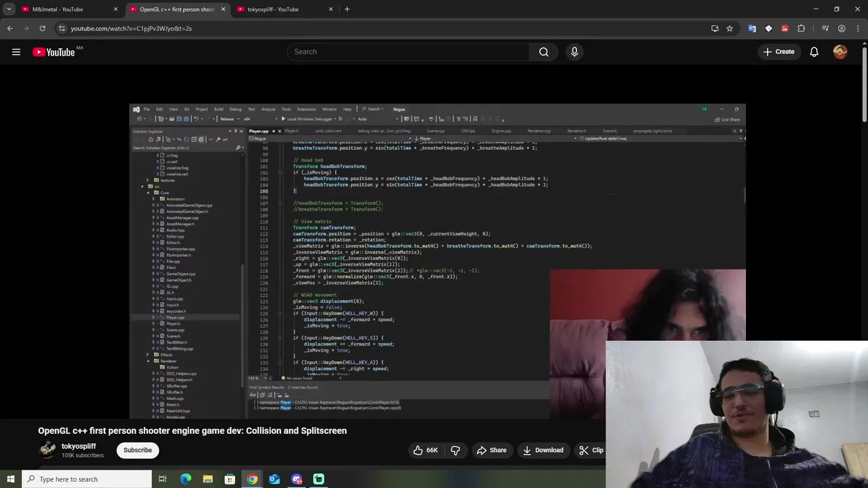Click the 105K subscribers text
Screen dimensions: 868x488
(83, 455)
